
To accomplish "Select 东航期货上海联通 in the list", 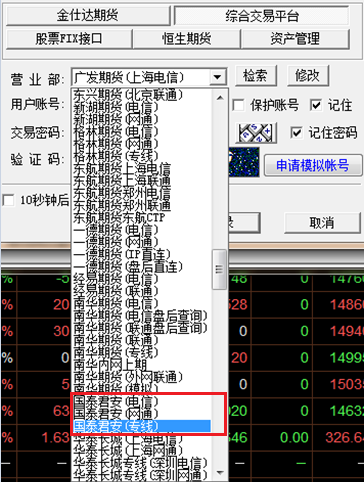I will pyautogui.click(x=142, y=181).
